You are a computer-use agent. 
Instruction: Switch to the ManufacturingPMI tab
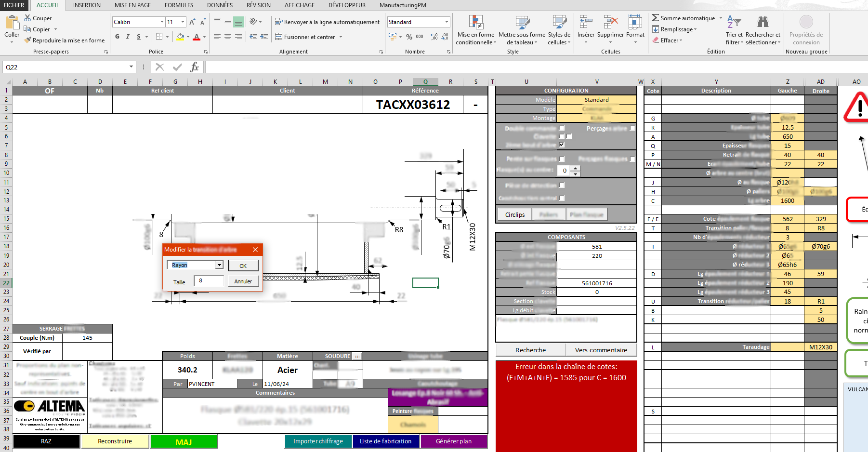point(403,5)
